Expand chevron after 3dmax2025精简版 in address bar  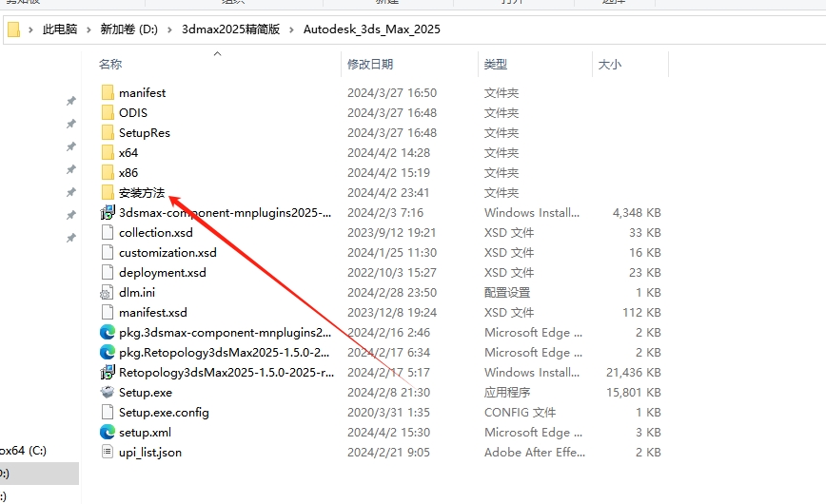291,29
